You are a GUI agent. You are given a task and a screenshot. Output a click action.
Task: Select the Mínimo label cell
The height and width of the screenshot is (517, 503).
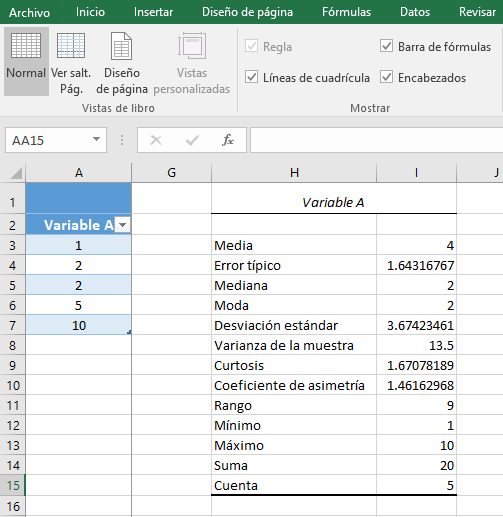294,425
